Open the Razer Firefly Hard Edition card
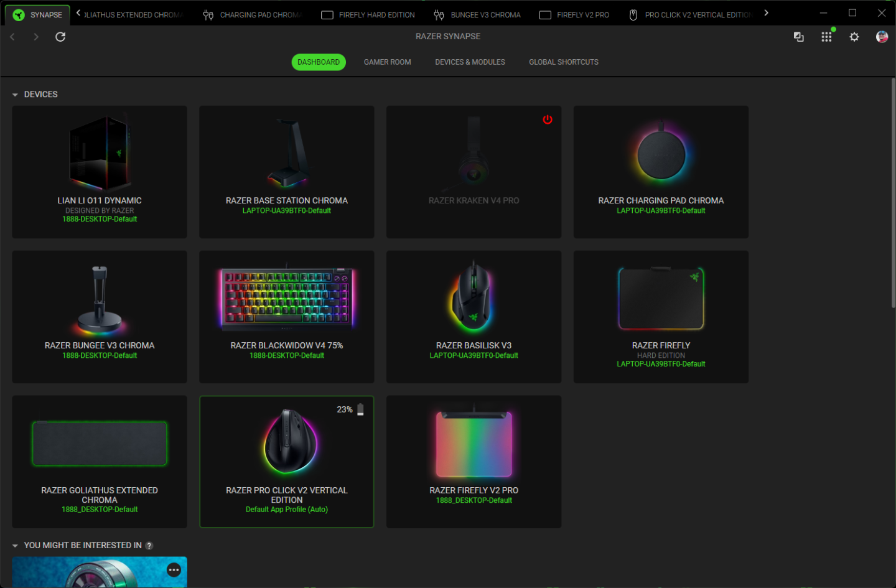 click(x=661, y=317)
